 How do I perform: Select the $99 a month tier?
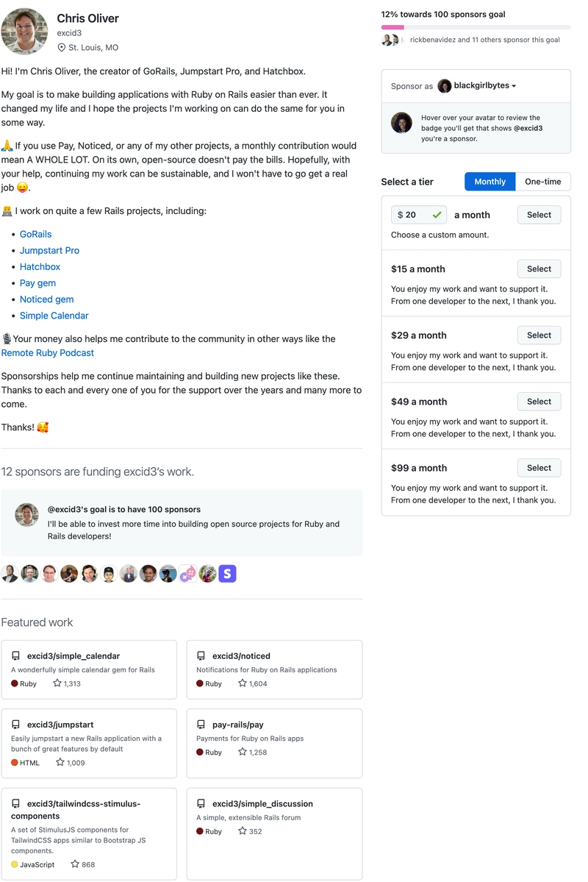(x=539, y=468)
